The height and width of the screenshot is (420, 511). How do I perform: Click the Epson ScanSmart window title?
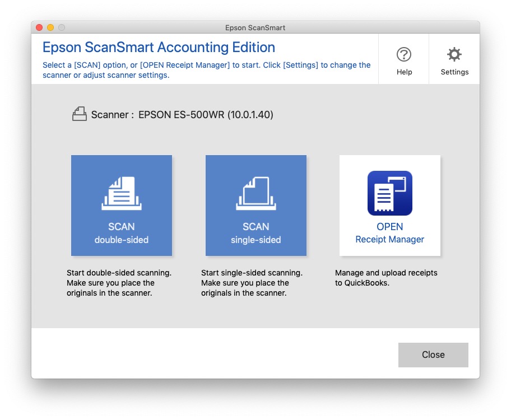(x=255, y=27)
